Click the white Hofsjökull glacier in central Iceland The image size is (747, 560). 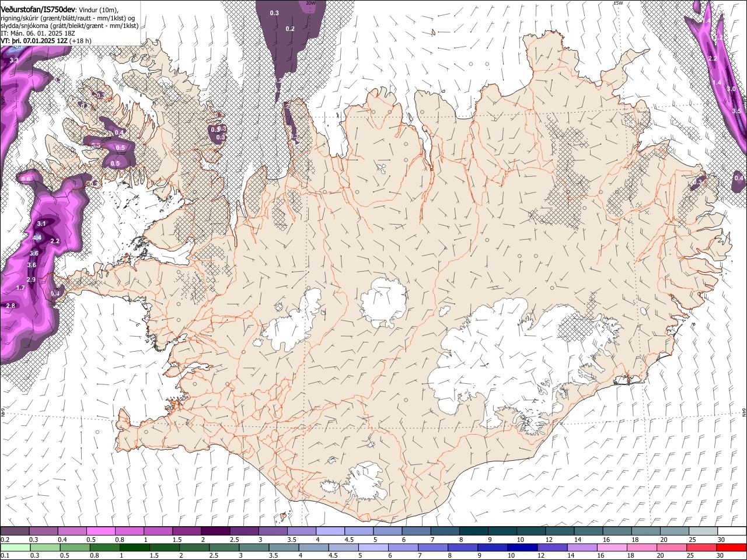384,302
